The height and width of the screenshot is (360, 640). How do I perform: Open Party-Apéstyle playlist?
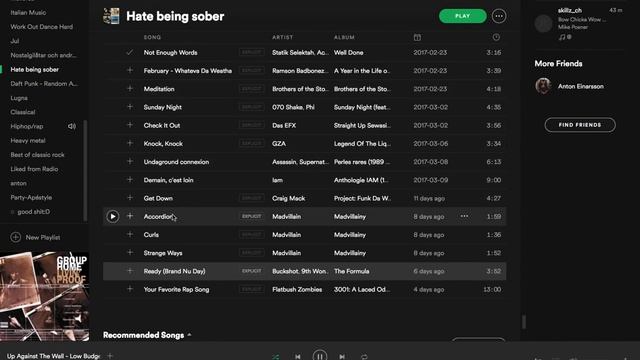31,198
